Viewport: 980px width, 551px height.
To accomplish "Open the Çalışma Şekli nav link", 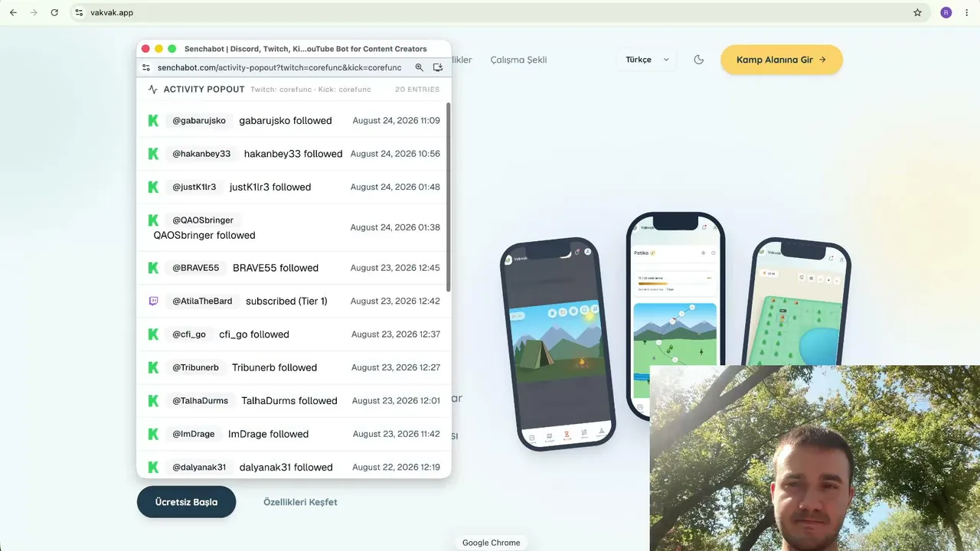I will (x=518, y=60).
